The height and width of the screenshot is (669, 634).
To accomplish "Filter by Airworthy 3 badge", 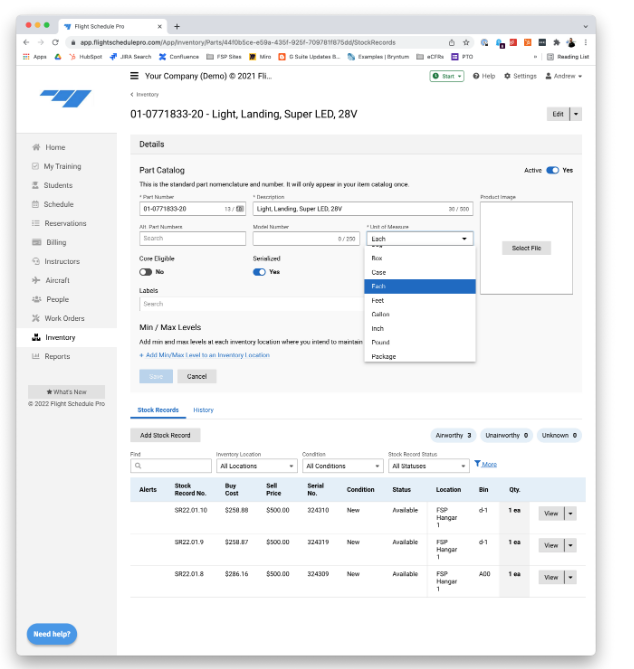I will (454, 435).
